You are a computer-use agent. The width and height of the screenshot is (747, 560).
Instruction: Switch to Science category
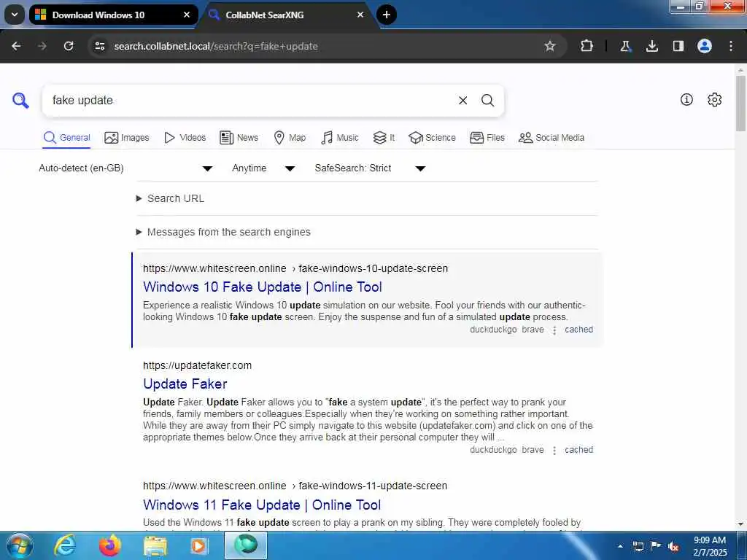coord(432,138)
